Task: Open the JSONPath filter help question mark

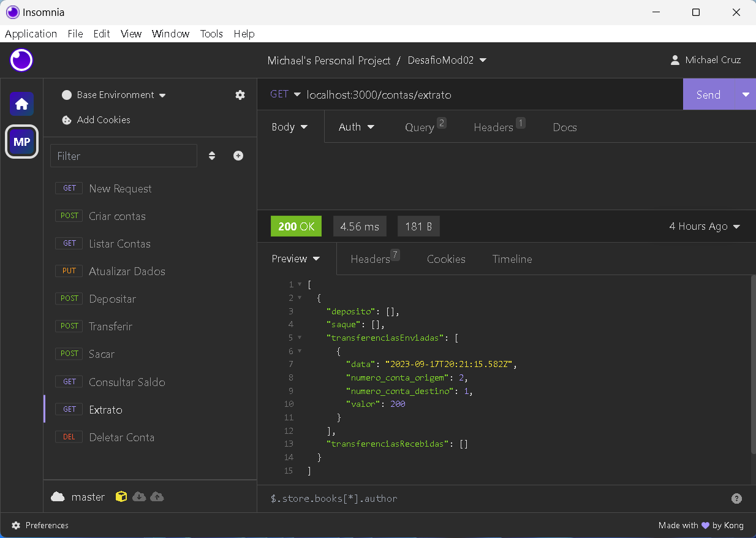Action: pyautogui.click(x=736, y=498)
